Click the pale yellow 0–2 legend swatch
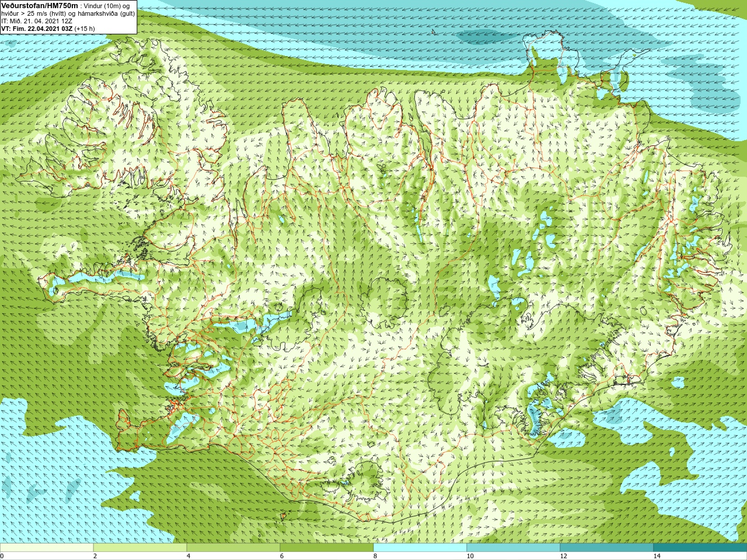747x560 pixels. pos(47,548)
